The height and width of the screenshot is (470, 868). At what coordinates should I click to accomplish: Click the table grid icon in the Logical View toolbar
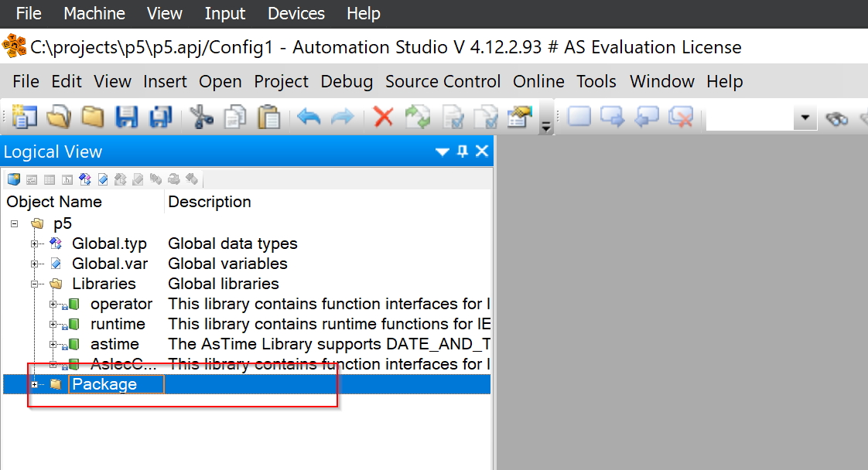click(50, 179)
